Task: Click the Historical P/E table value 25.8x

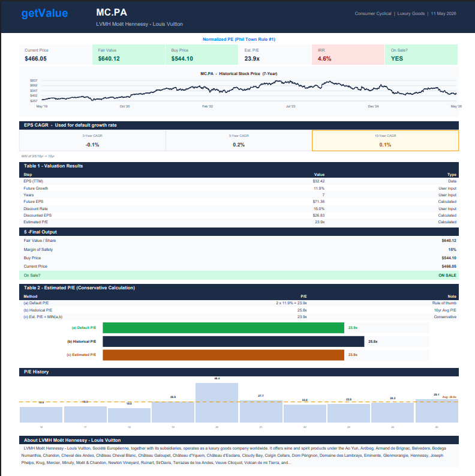Action: [302, 310]
